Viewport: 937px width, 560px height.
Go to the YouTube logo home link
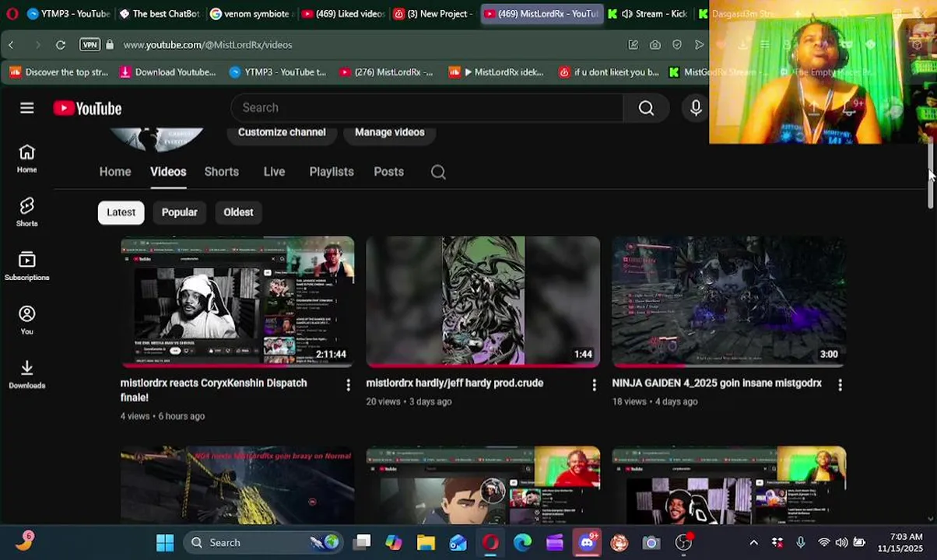87,108
